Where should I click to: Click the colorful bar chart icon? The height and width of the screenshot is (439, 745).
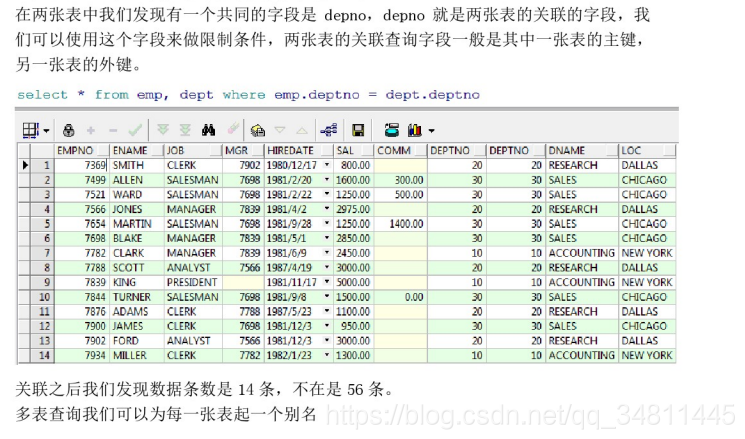pos(415,130)
